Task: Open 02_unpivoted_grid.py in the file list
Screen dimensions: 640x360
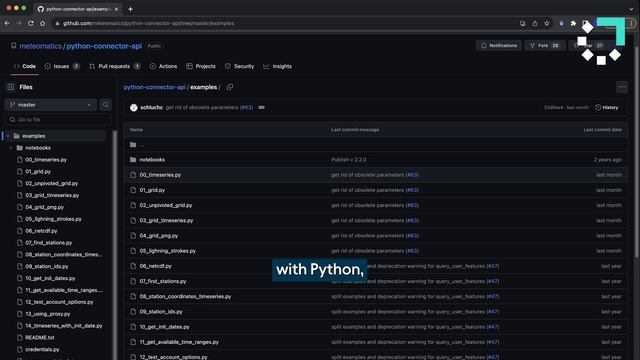Action: [166, 205]
